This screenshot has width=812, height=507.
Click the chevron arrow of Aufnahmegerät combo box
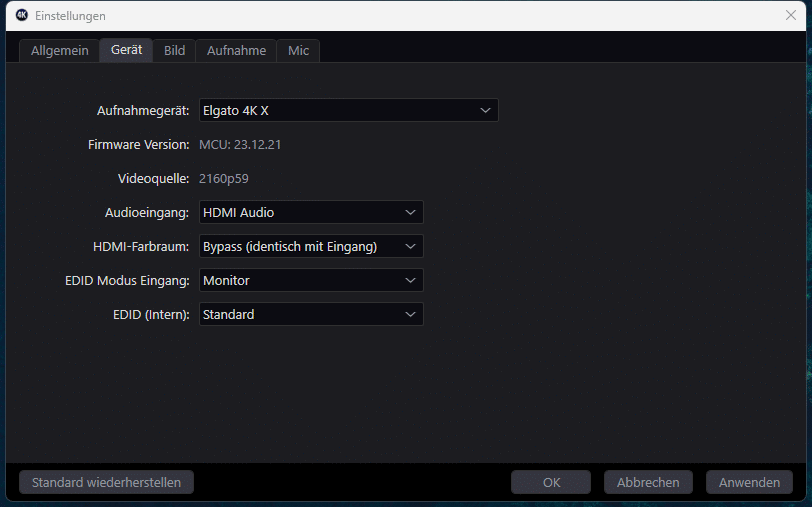[x=485, y=110]
